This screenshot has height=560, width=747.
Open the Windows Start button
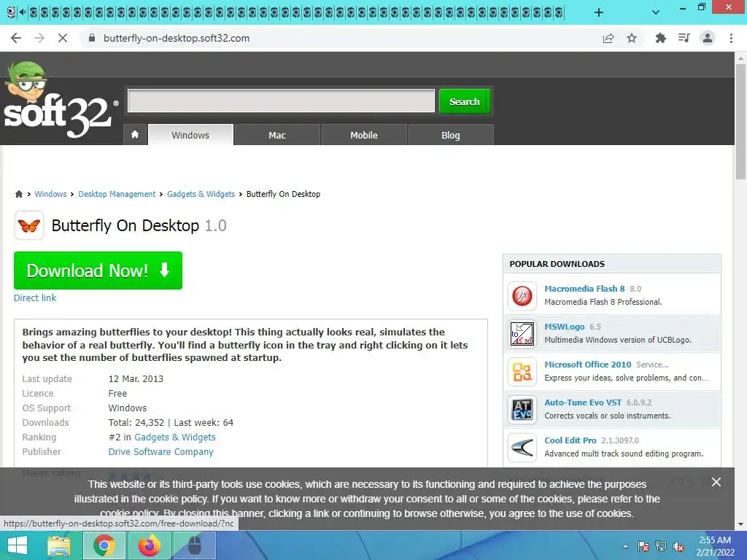pyautogui.click(x=18, y=545)
